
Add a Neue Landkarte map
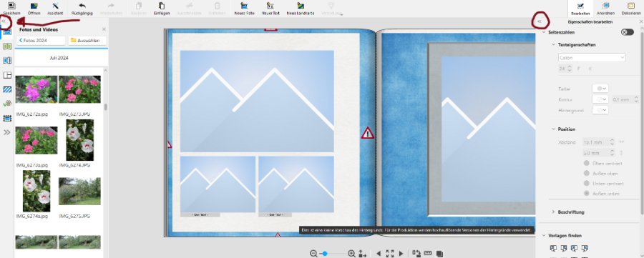pyautogui.click(x=301, y=8)
